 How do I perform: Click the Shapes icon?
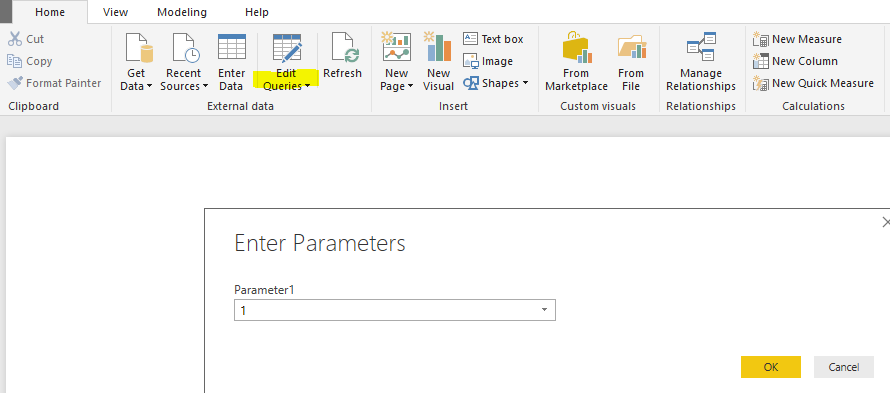(471, 83)
